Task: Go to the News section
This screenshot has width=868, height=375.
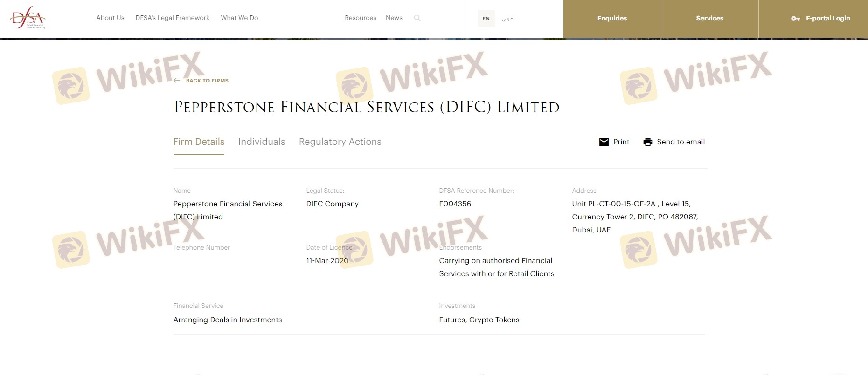Action: 394,18
